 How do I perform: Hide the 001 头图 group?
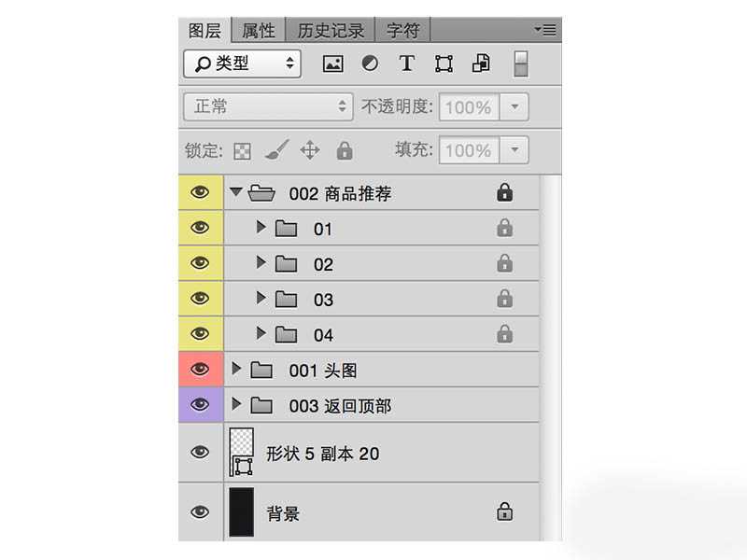click(200, 370)
